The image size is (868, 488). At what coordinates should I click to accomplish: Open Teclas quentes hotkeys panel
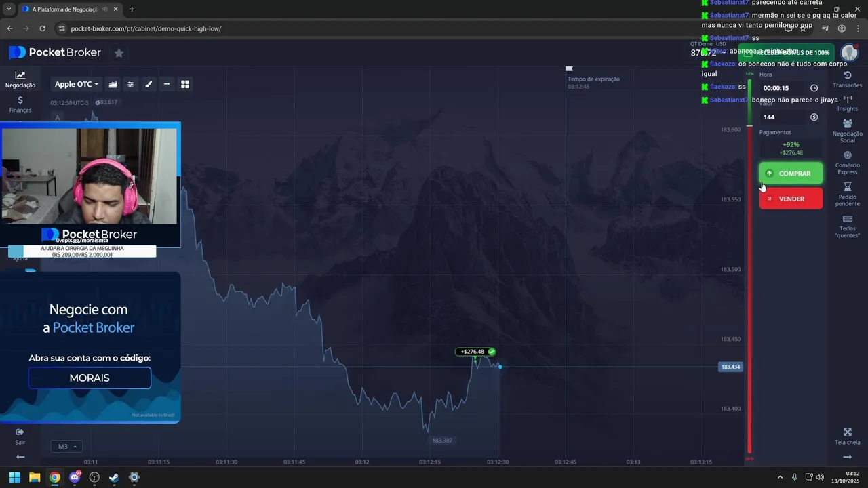[847, 226]
